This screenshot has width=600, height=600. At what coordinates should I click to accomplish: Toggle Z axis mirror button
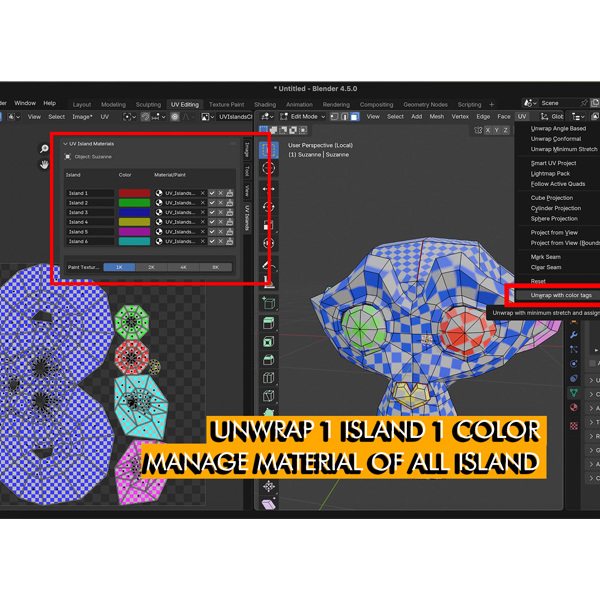(505, 130)
